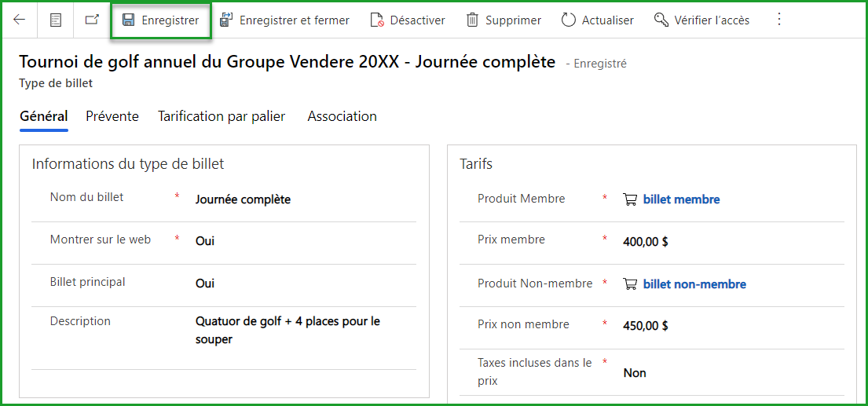This screenshot has height=406, width=868.
Task: Open the Tarification par palier tab
Action: tap(222, 116)
